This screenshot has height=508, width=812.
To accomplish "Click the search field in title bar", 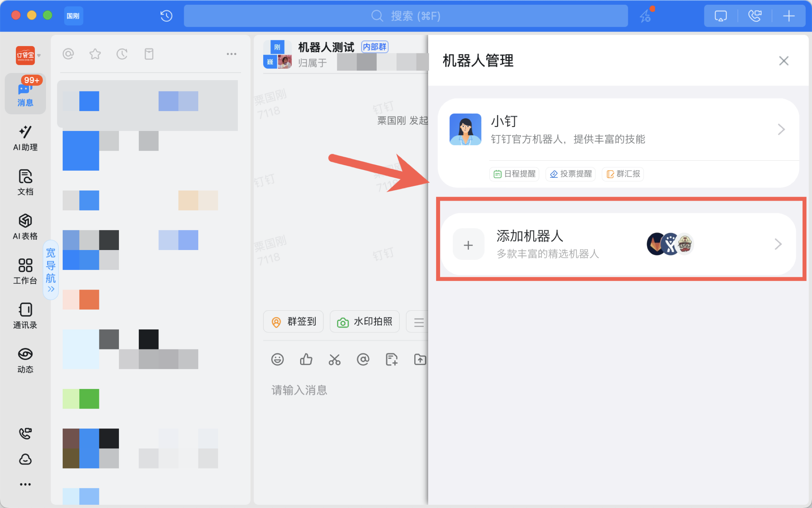I will [x=405, y=16].
